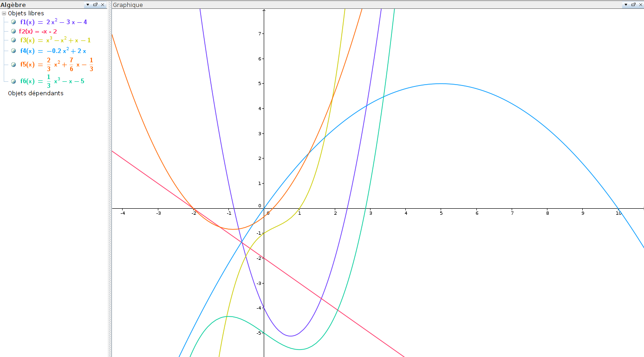Undock the Graphique panel into a window
644x357 pixels.
pos(633,5)
